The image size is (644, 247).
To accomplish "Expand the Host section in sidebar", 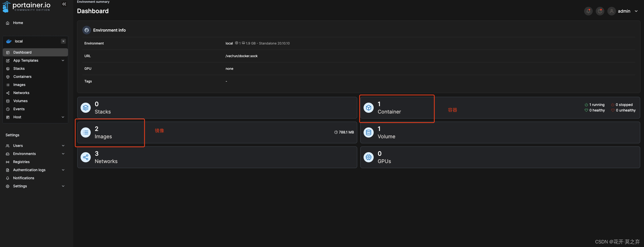I will click(x=62, y=117).
